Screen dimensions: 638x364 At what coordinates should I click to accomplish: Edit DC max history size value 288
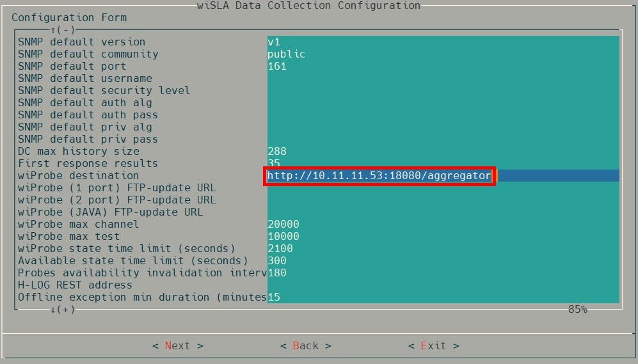[x=443, y=152]
